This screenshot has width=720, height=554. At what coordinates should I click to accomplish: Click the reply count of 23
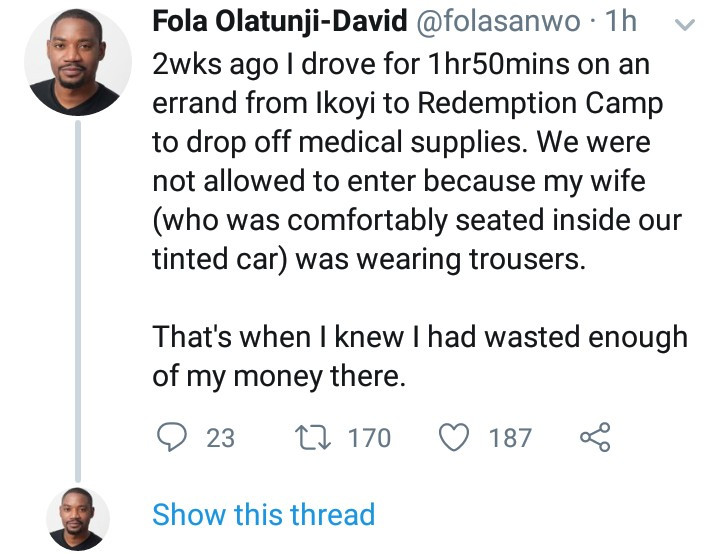[220, 437]
